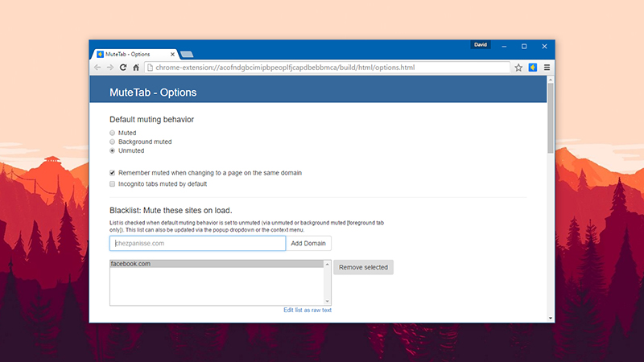This screenshot has width=644, height=362.
Task: Go back using the browser back arrow
Action: pyautogui.click(x=97, y=68)
